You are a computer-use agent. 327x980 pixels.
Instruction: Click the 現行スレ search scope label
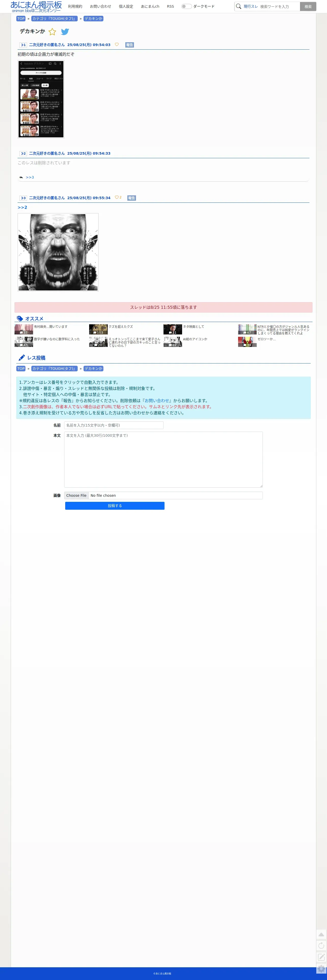coord(250,6)
